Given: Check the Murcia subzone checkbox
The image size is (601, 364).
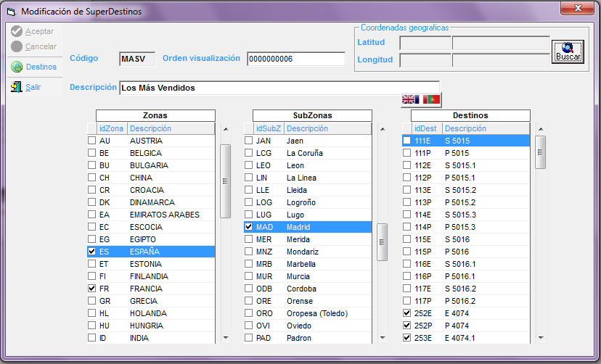Looking at the screenshot, I should click(249, 276).
